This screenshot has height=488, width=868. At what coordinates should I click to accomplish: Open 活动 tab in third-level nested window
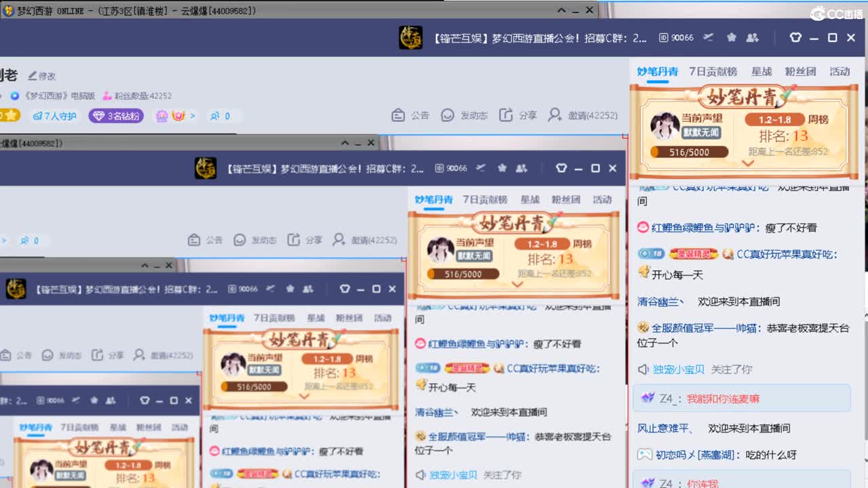(x=382, y=318)
